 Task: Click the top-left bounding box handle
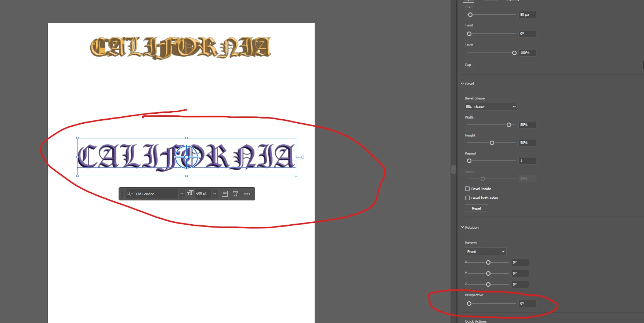(77, 138)
